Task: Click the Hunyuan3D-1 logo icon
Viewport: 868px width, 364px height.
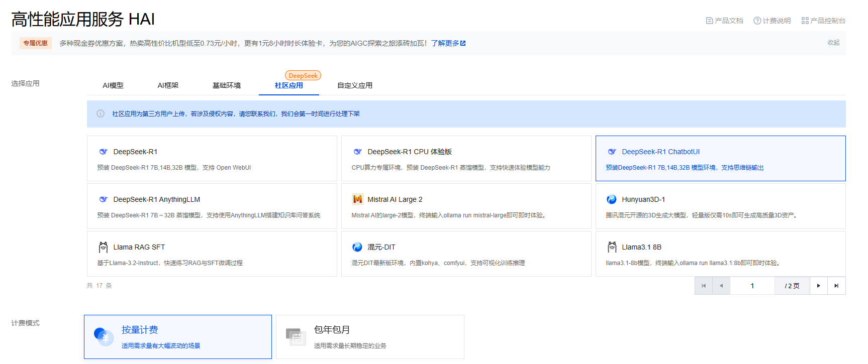Action: [x=612, y=199]
